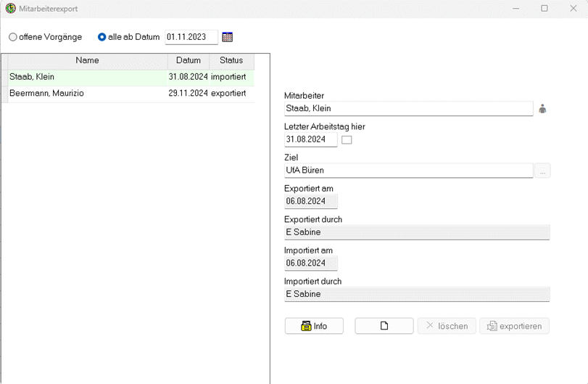This screenshot has height=384, width=588.
Task: Sort list by Name column header
Action: (x=88, y=61)
